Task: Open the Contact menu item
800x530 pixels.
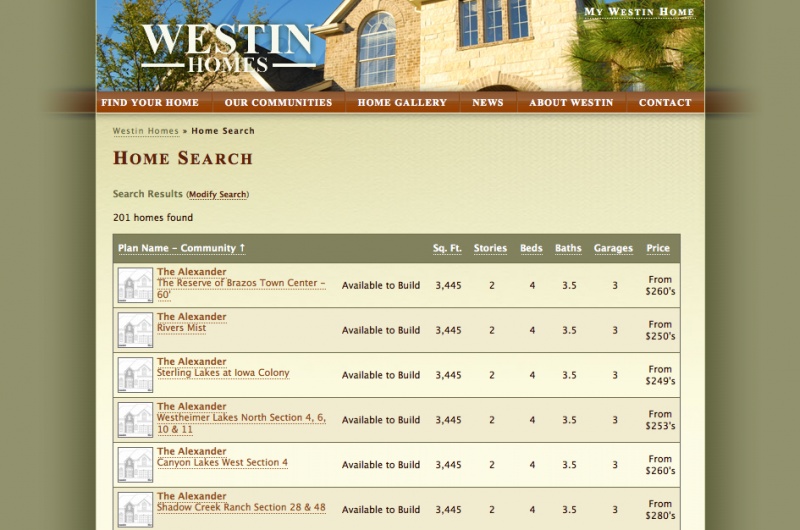Action: tap(665, 103)
